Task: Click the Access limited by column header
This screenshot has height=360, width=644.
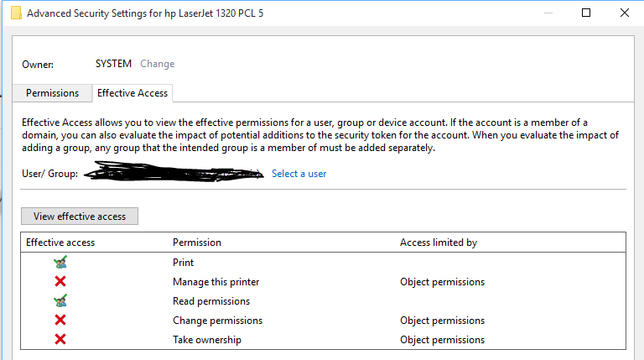Action: tap(439, 243)
